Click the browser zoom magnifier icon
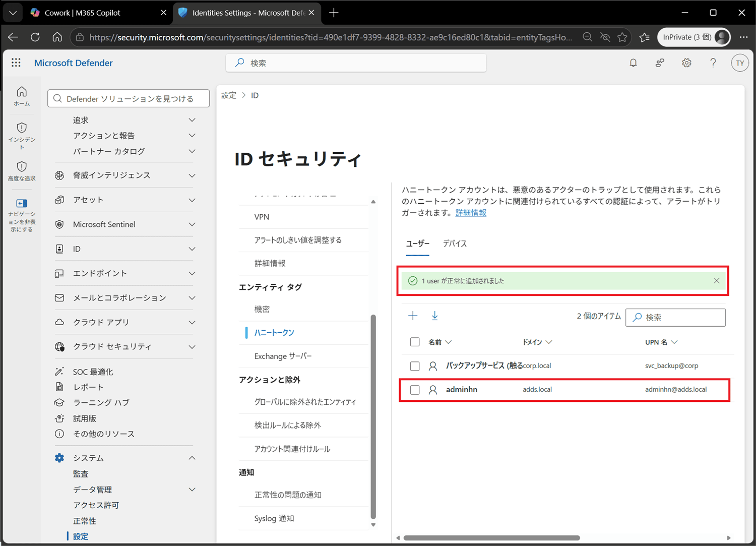This screenshot has width=756, height=546. [587, 37]
